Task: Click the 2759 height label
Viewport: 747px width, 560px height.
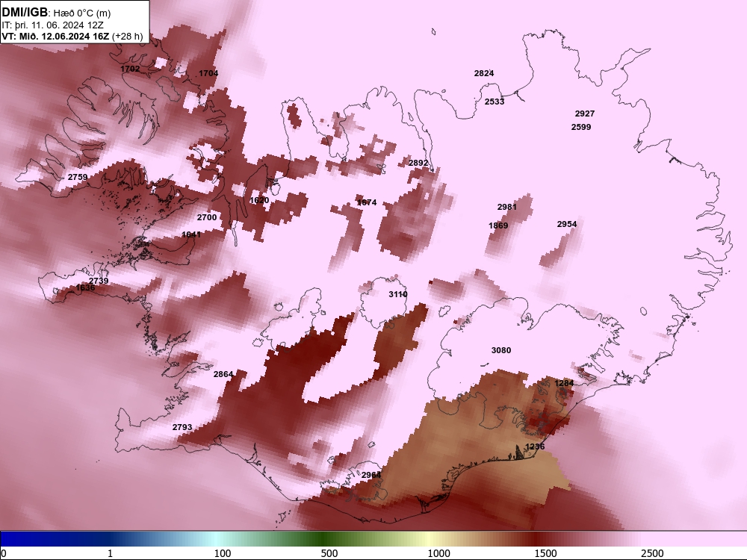Action: click(78, 178)
